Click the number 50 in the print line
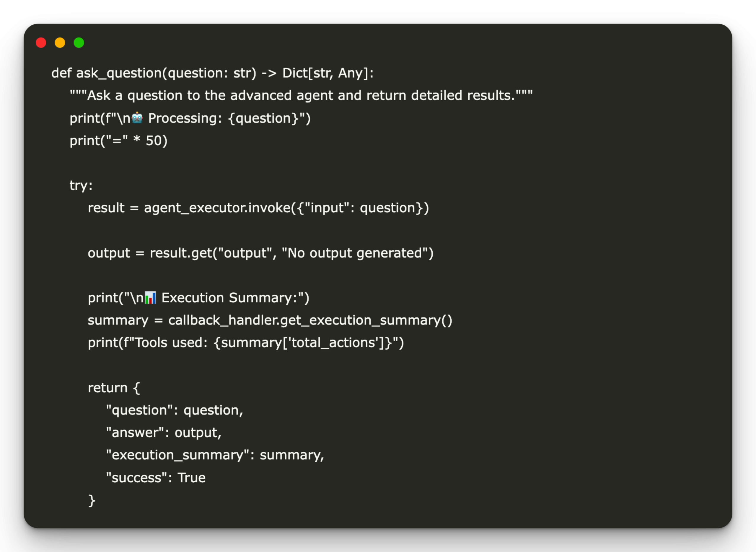The height and width of the screenshot is (552, 756). coord(154,141)
